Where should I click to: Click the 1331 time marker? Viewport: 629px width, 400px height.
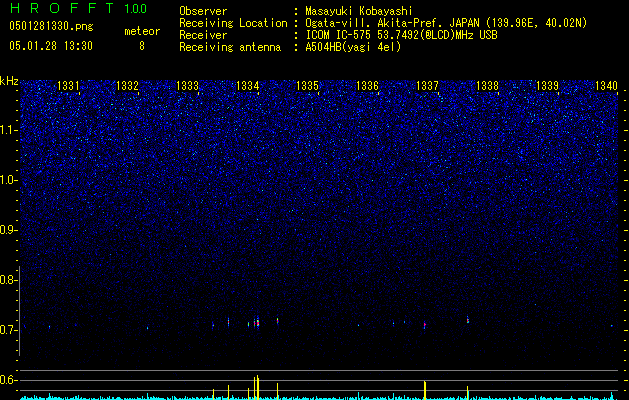(69, 85)
